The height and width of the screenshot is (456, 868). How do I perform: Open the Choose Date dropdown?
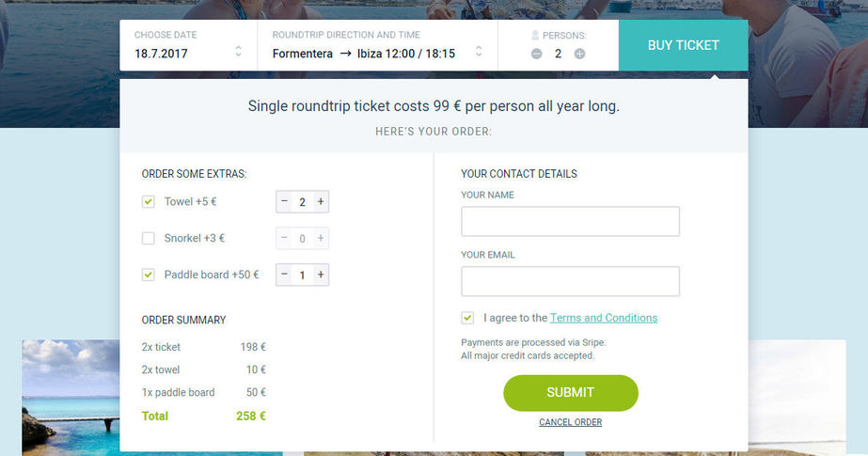coord(188,45)
